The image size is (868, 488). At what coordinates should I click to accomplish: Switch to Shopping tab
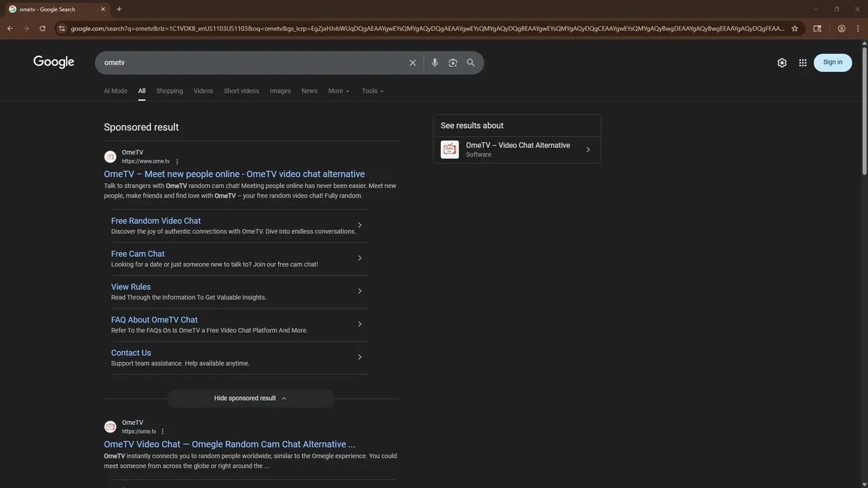[170, 91]
